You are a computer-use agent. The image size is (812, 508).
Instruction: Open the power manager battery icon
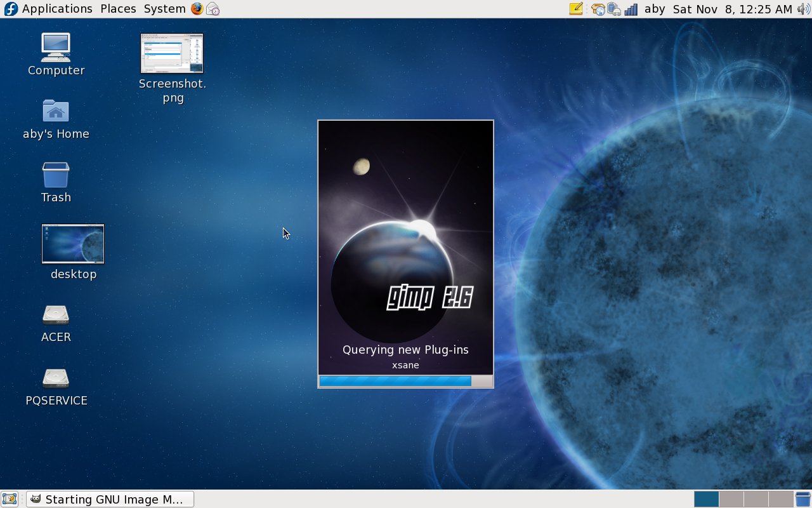coord(614,9)
